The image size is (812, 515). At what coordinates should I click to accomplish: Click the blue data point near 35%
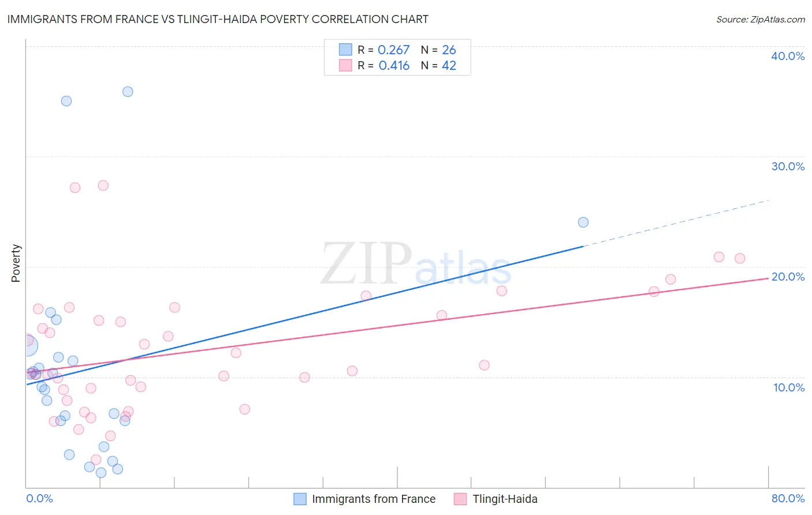coord(66,101)
